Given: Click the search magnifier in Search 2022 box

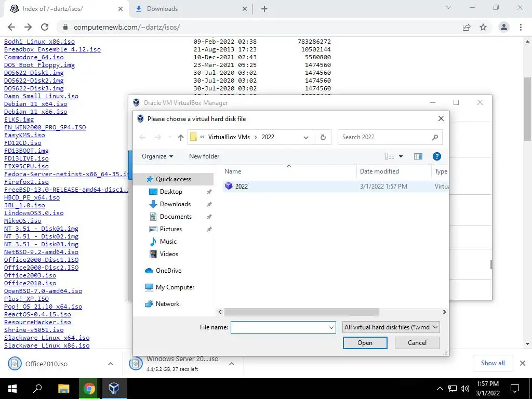Looking at the screenshot, I should 435,137.
